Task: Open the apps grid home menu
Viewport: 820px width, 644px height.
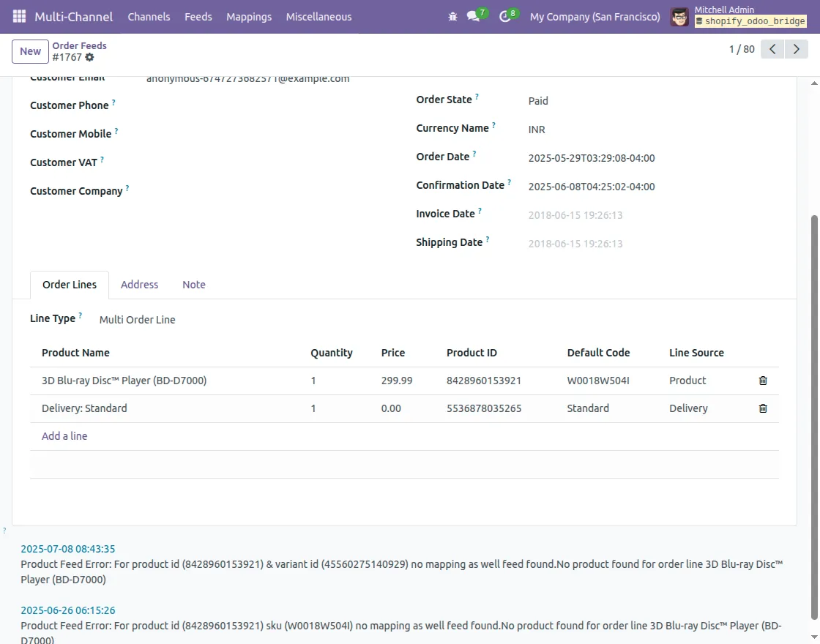Action: point(19,16)
